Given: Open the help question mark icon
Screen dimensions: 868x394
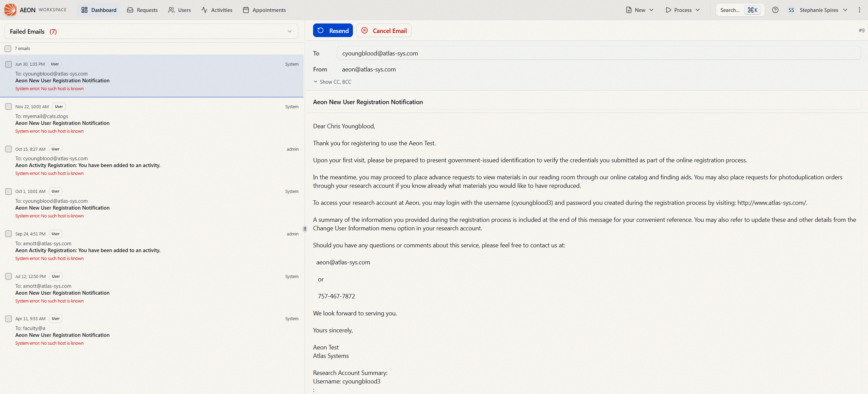Looking at the screenshot, I should tap(775, 10).
